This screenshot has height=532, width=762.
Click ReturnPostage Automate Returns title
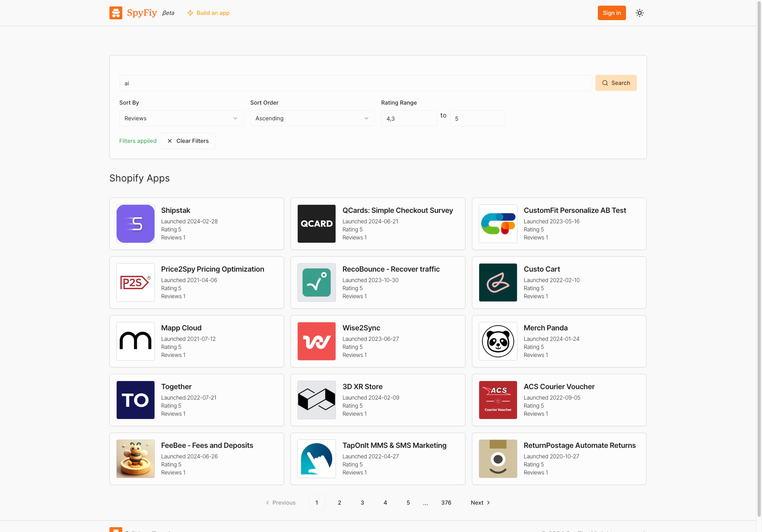click(x=580, y=445)
